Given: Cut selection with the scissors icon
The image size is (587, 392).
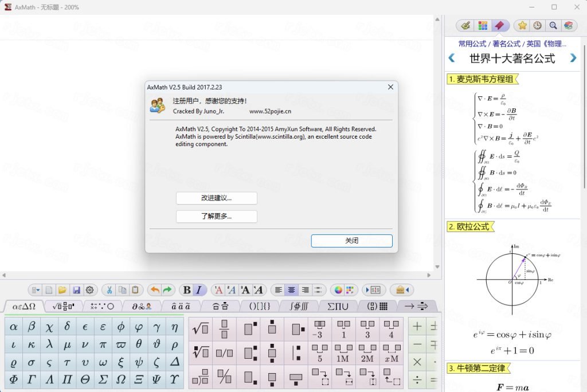Looking at the screenshot, I should click(109, 290).
